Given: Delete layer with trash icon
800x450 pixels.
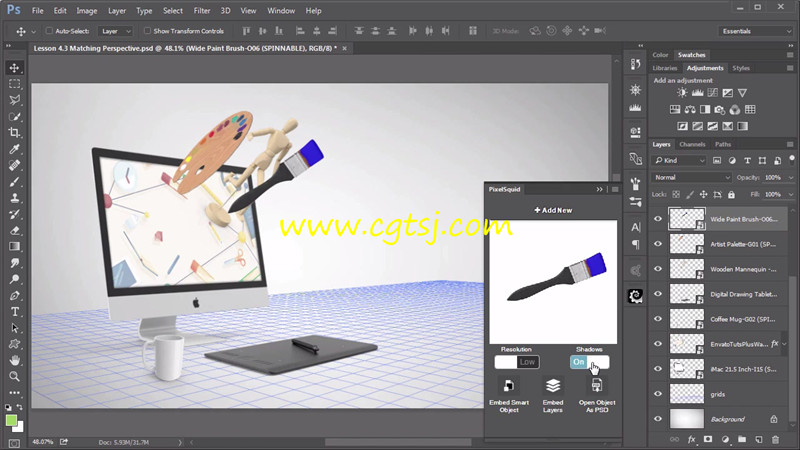Looking at the screenshot, I should (776, 439).
